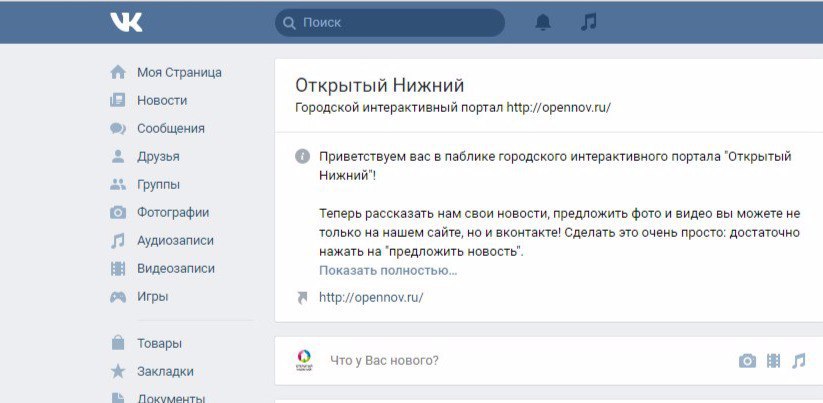
Task: Open Фотографии section
Action: point(173,213)
